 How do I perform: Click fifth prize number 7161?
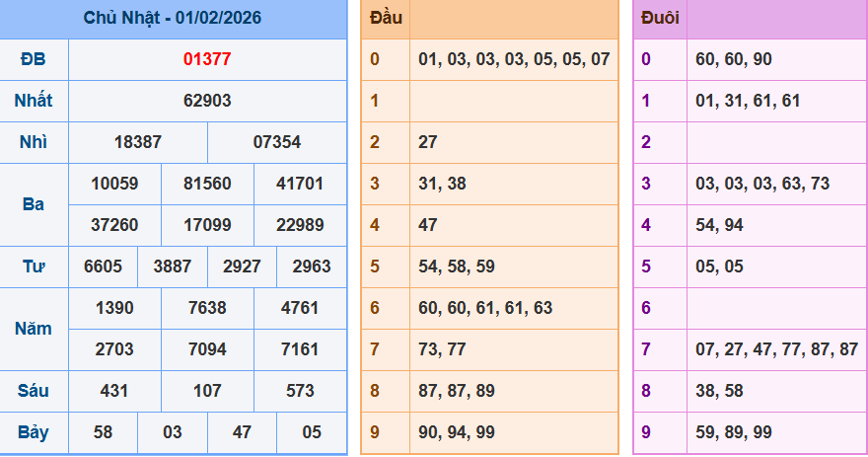(300, 349)
